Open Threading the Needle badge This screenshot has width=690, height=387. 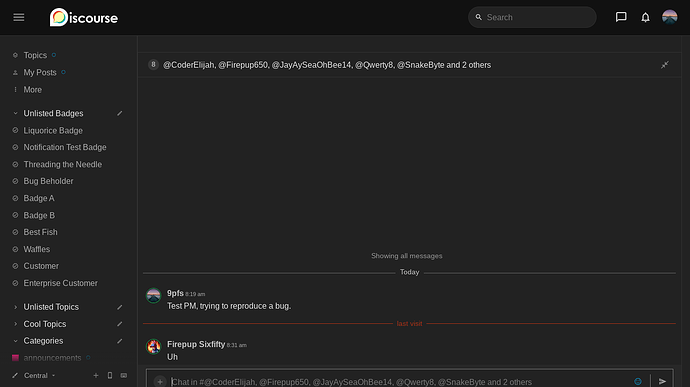pos(63,164)
